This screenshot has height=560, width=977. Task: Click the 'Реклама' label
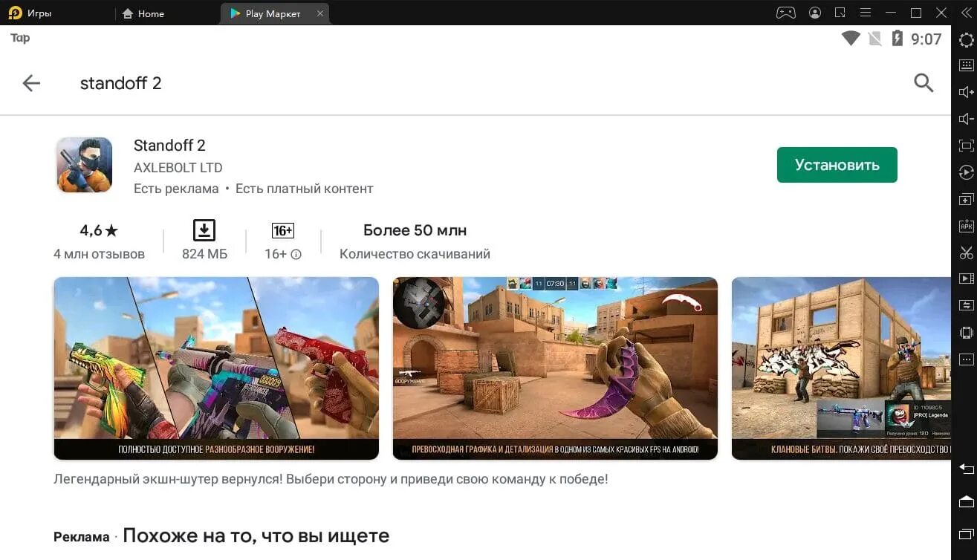click(x=82, y=537)
